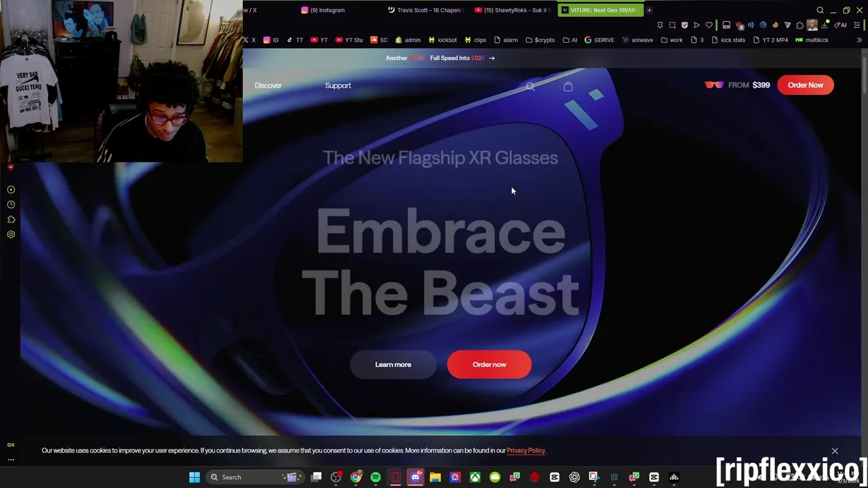Screen dimensions: 868x488
Task: Open the sidebar settings gear icon
Action: [x=11, y=235]
